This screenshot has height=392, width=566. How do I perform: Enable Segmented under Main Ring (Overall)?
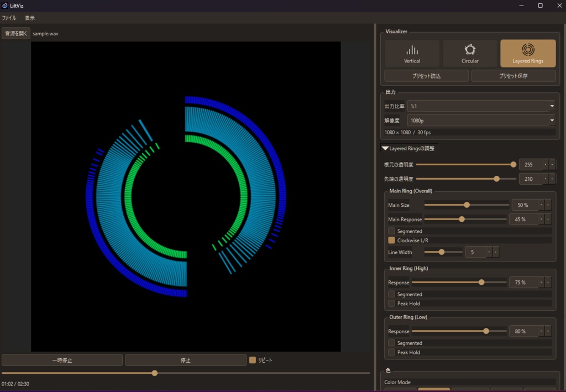(392, 231)
